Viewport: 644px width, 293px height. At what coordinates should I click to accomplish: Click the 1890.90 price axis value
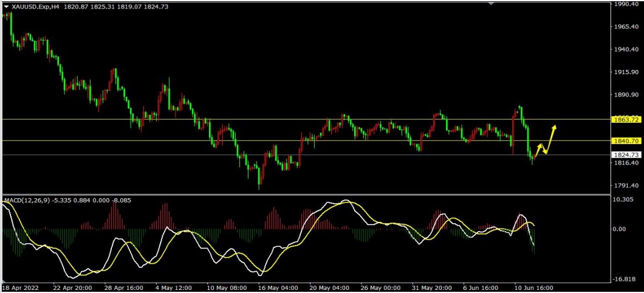point(627,95)
